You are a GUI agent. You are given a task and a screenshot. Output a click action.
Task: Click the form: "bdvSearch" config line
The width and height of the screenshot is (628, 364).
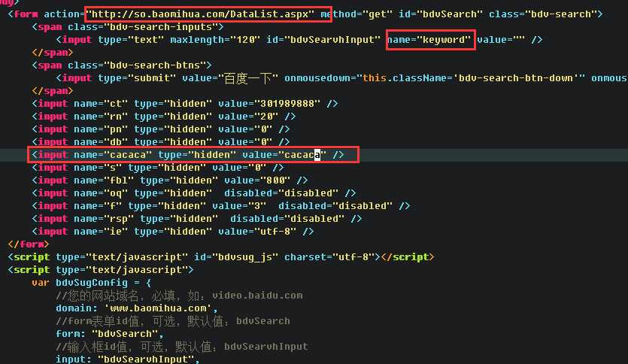pos(110,334)
